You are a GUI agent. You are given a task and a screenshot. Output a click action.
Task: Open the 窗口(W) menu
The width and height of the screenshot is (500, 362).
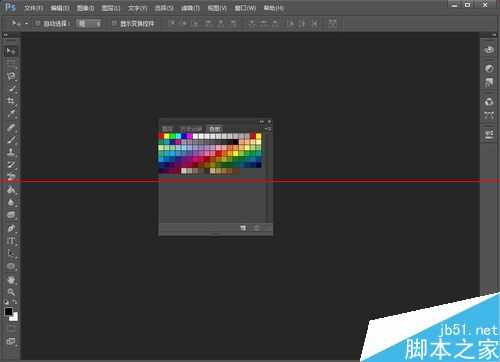[245, 8]
